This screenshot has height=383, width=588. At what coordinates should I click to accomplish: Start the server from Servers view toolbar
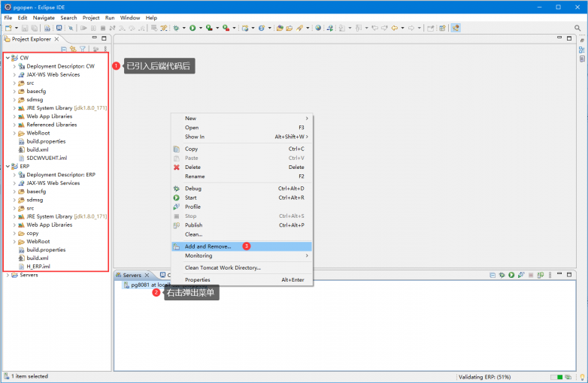click(511, 276)
